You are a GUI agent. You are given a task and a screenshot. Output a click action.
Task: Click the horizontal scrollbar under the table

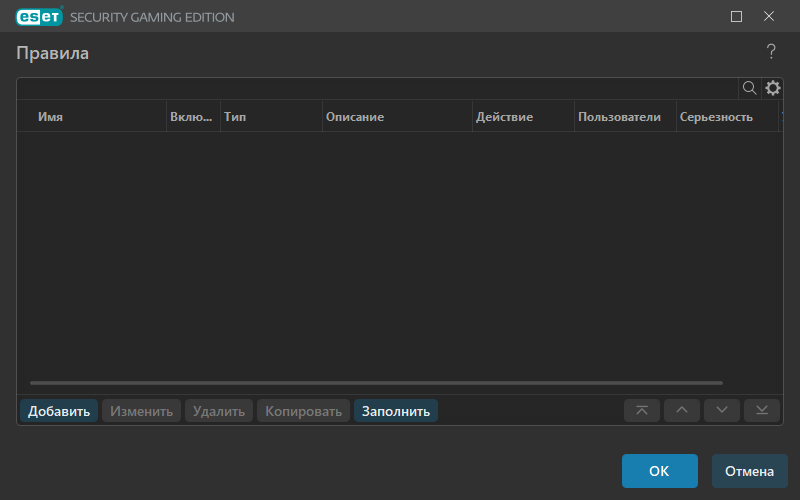377,383
